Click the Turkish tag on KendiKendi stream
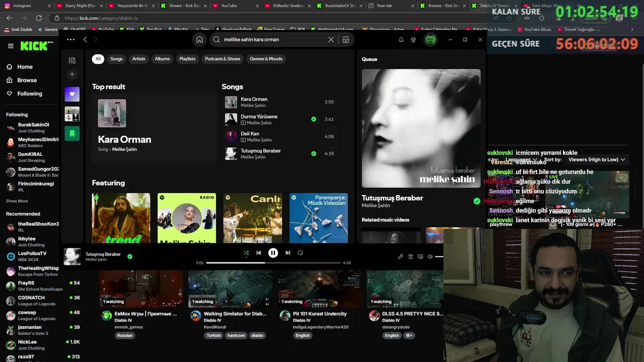The image size is (644, 362). 213,335
